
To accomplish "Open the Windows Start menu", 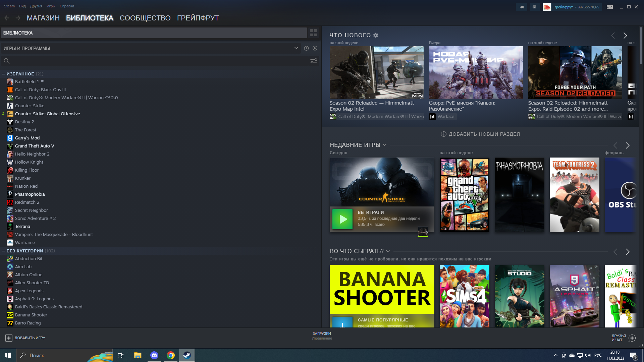I will point(8,355).
